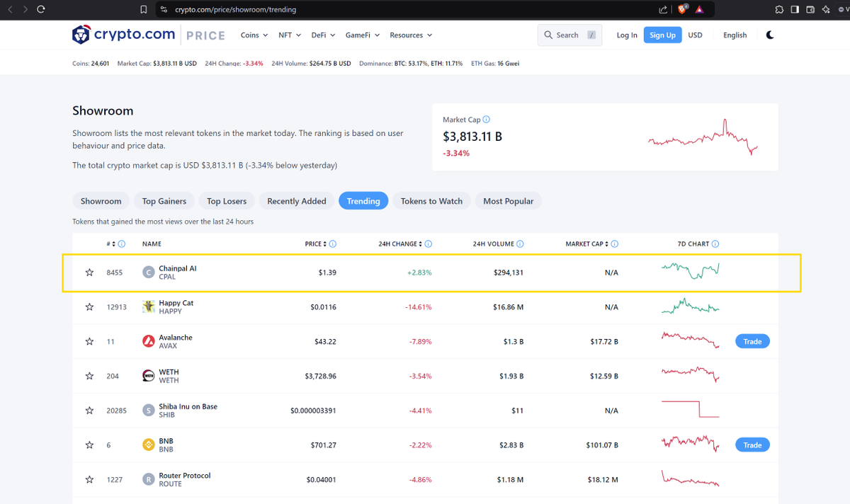Click the Log In link
Viewport: 850px width, 504px height.
627,35
